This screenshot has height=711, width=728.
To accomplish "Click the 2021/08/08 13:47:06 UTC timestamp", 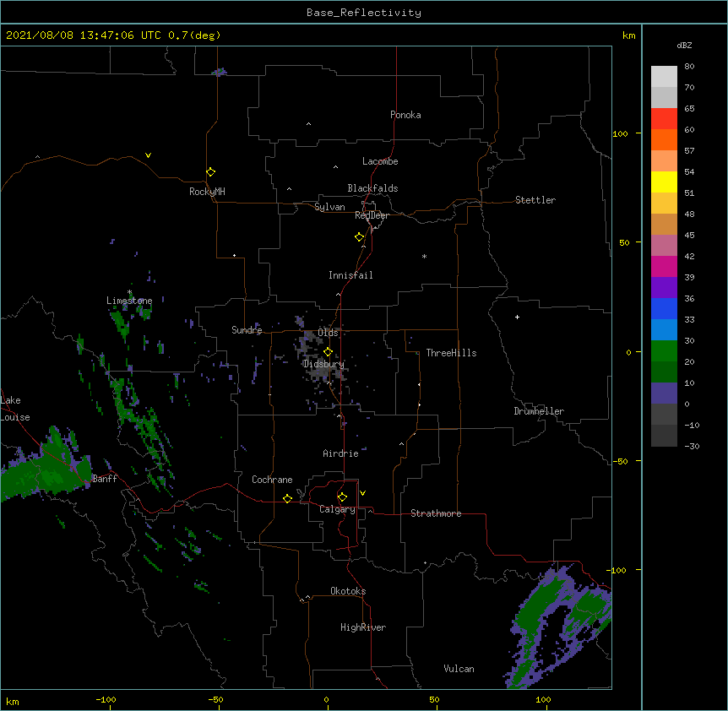I will click(84, 35).
